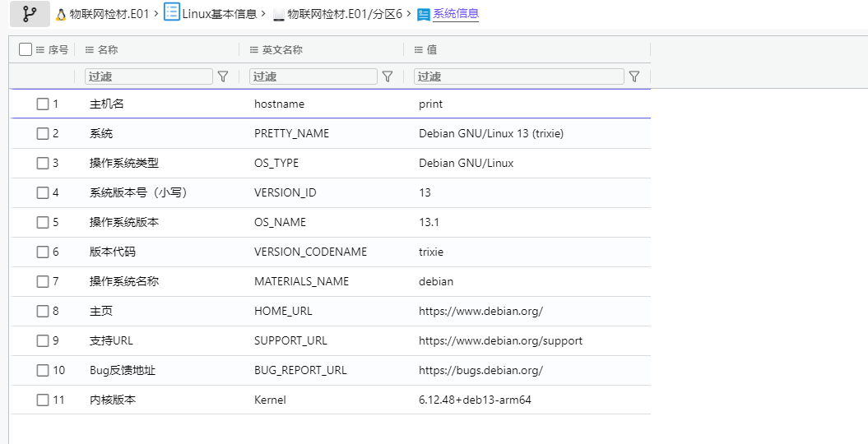
Task: Toggle the select-all checkbox in header
Action: [x=26, y=50]
